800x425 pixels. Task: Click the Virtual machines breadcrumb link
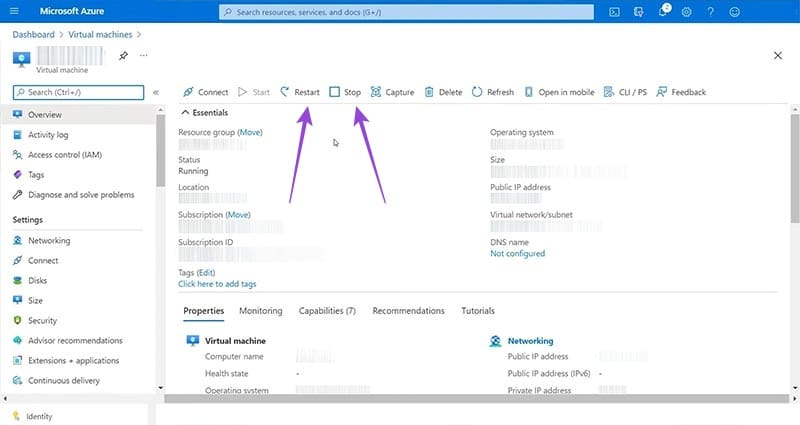point(100,34)
